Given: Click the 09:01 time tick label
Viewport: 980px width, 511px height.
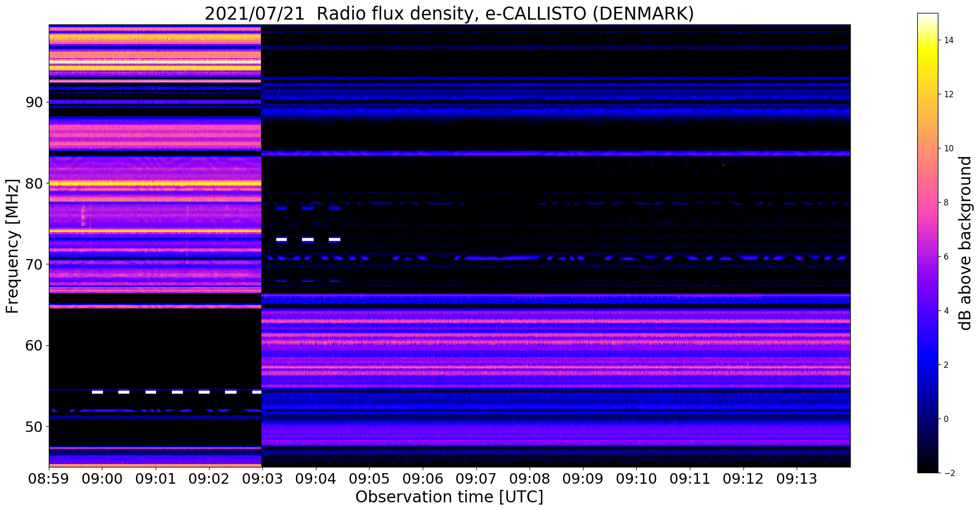Looking at the screenshot, I should pyautogui.click(x=156, y=478).
